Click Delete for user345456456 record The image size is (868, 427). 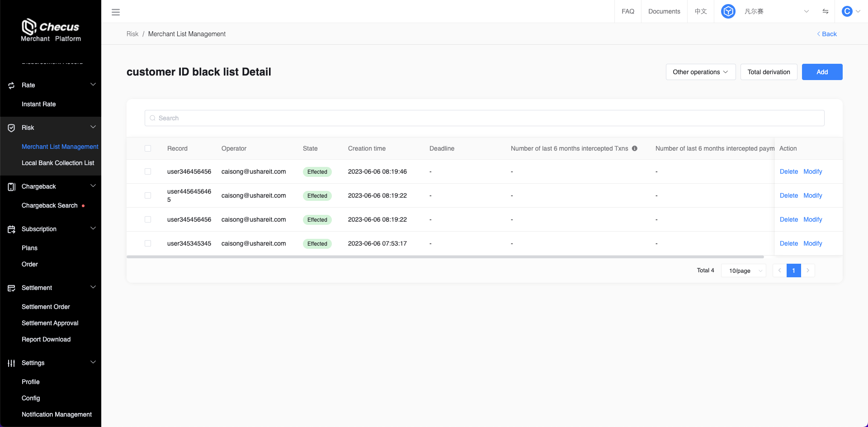click(788, 219)
